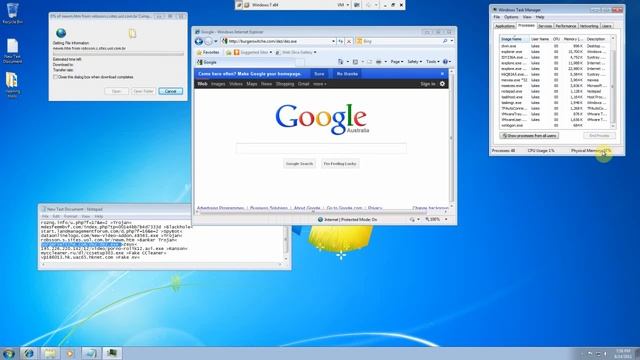Click Sure in Google homepage banner
This screenshot has width=640, height=360.
pos(319,74)
